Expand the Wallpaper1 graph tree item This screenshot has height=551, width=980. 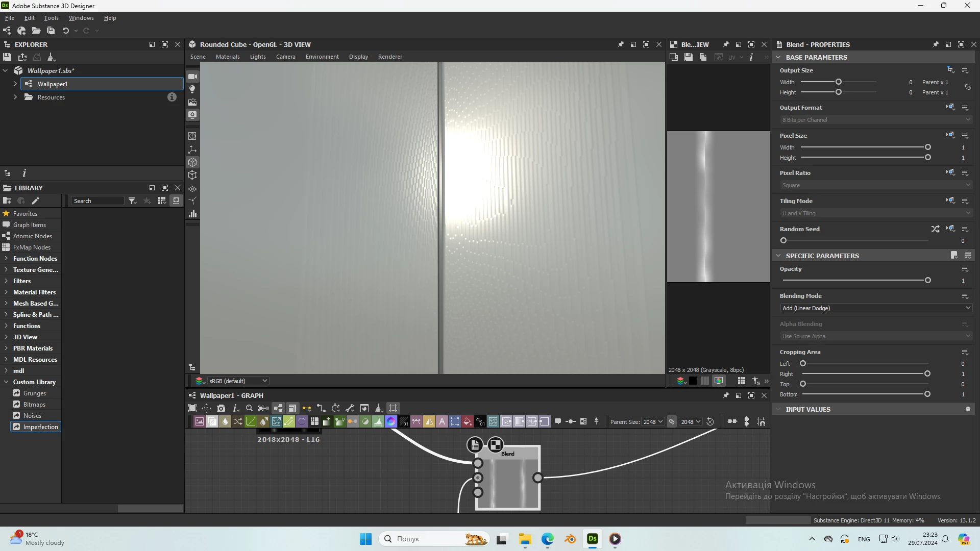(15, 84)
